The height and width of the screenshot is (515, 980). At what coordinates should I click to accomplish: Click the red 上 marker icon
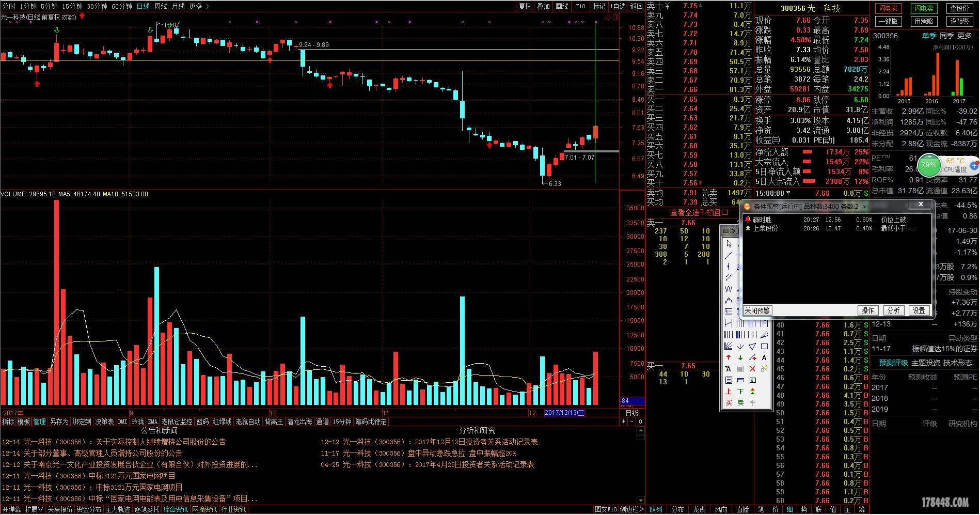(729, 392)
